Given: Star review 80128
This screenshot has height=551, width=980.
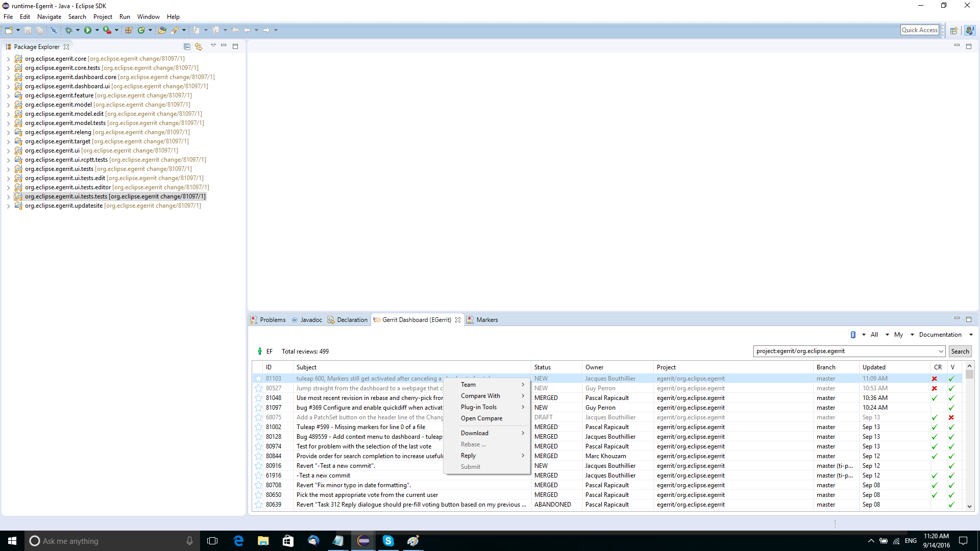Looking at the screenshot, I should [x=259, y=437].
